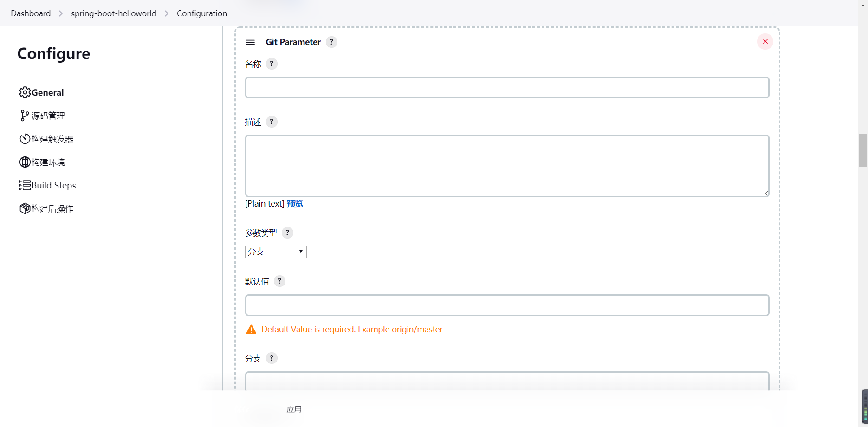Click the drag handle of Git Parameter
This screenshot has height=427, width=868.
pos(250,42)
